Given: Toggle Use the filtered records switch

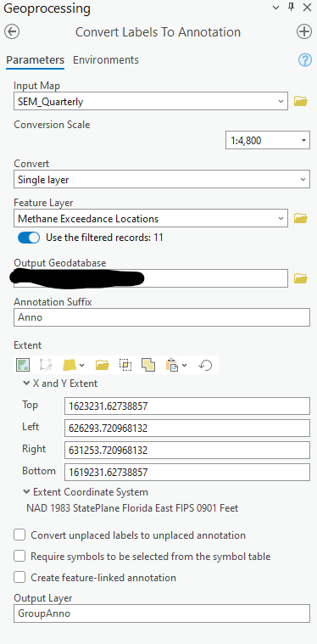Looking at the screenshot, I should click(29, 238).
